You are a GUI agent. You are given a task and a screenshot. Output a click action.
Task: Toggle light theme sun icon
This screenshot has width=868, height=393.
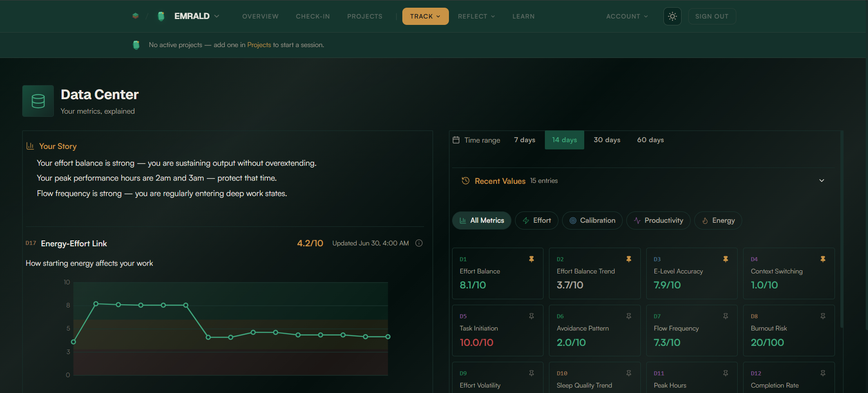tap(672, 16)
